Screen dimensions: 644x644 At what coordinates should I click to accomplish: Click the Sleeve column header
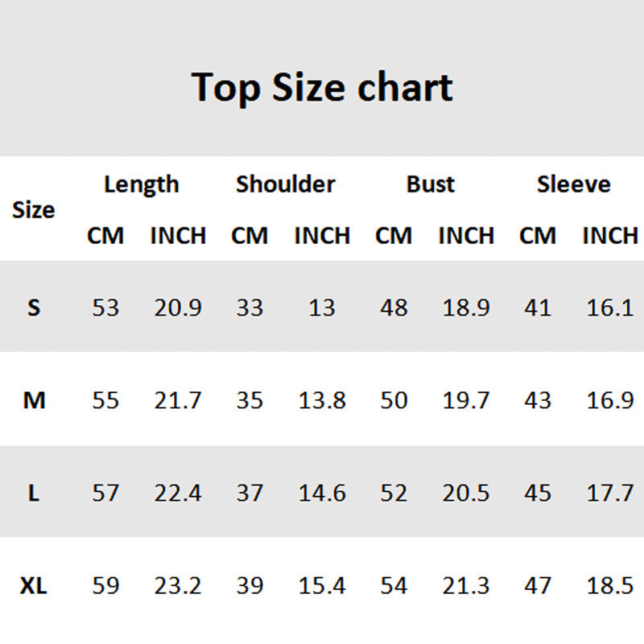(574, 184)
